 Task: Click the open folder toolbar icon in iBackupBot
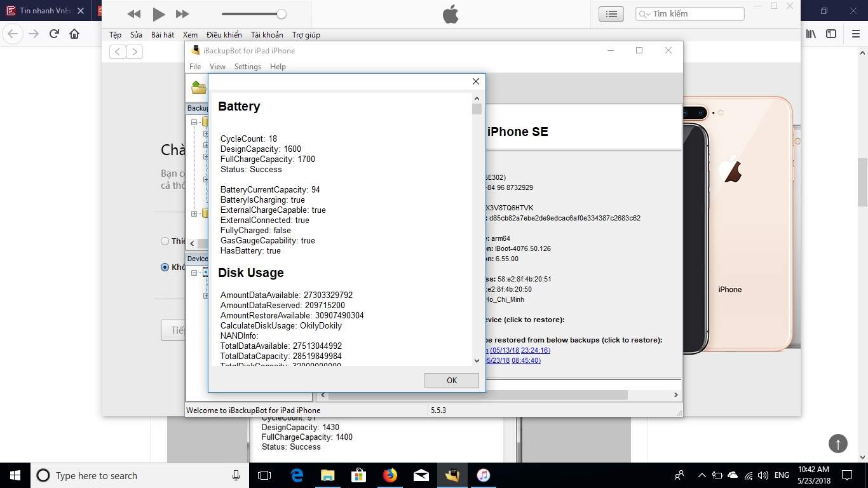(199, 88)
